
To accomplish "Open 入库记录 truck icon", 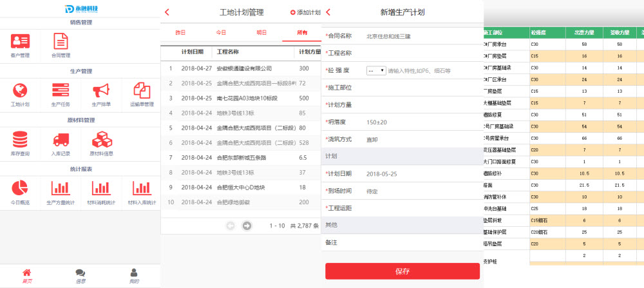I will [x=61, y=140].
